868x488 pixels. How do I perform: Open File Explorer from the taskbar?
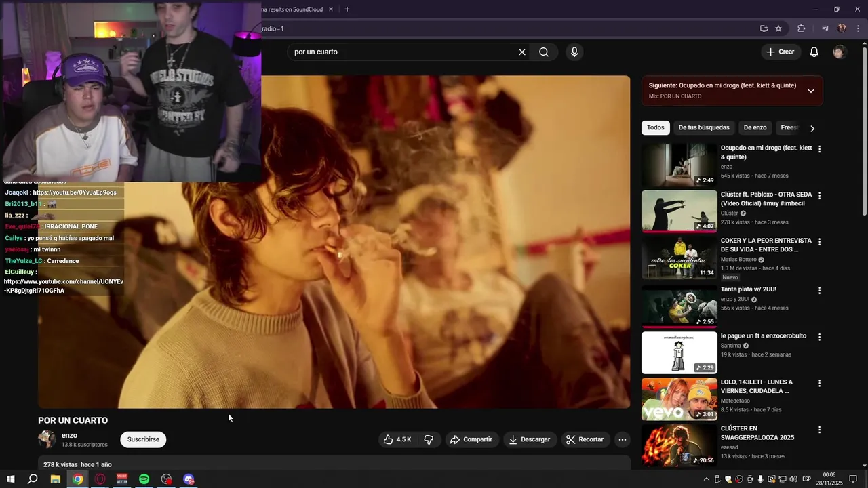[56, 479]
